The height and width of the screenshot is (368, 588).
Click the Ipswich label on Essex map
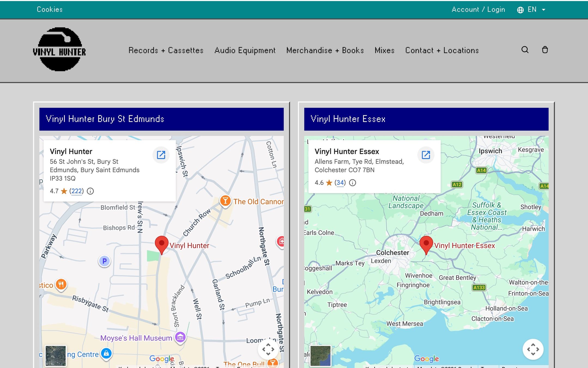click(490, 151)
